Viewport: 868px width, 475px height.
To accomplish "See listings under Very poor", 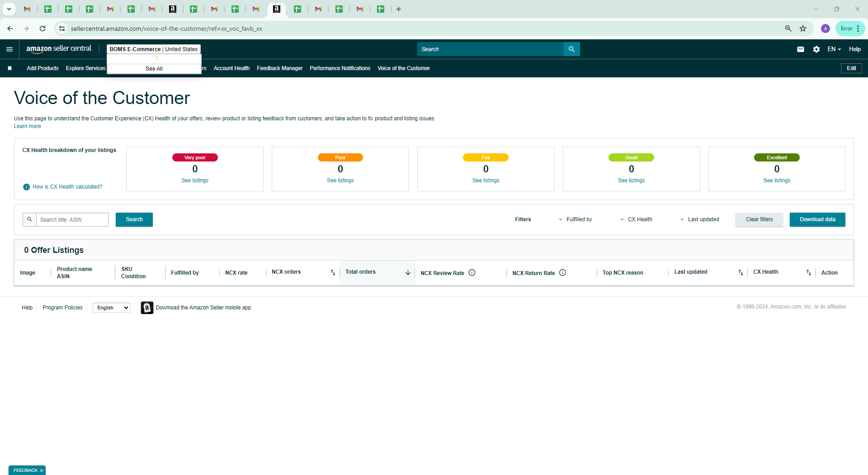I will coord(195,180).
